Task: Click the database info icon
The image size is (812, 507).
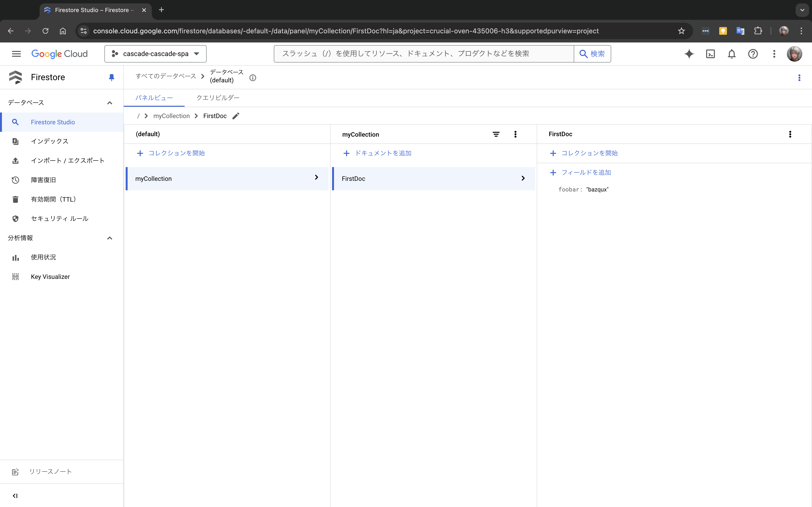Action: (x=253, y=78)
